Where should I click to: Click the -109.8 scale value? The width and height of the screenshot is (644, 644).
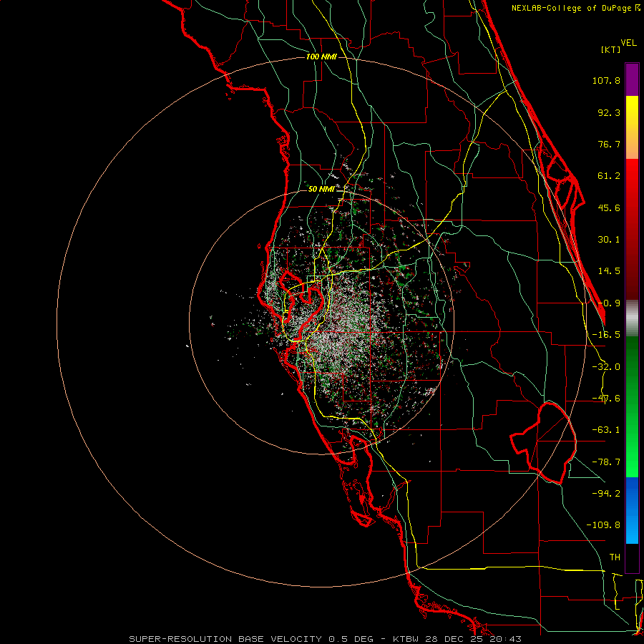(x=603, y=525)
